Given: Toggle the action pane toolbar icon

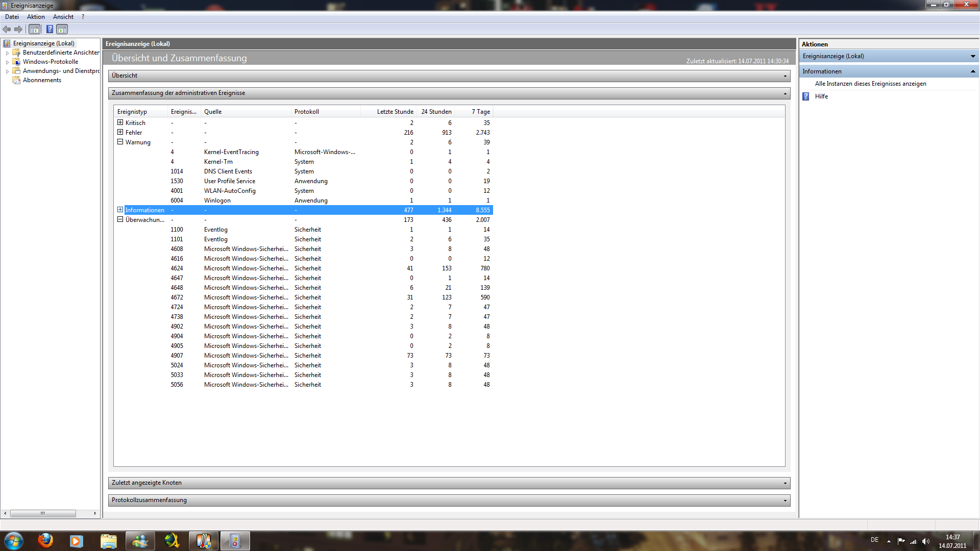Looking at the screenshot, I should click(x=62, y=29).
